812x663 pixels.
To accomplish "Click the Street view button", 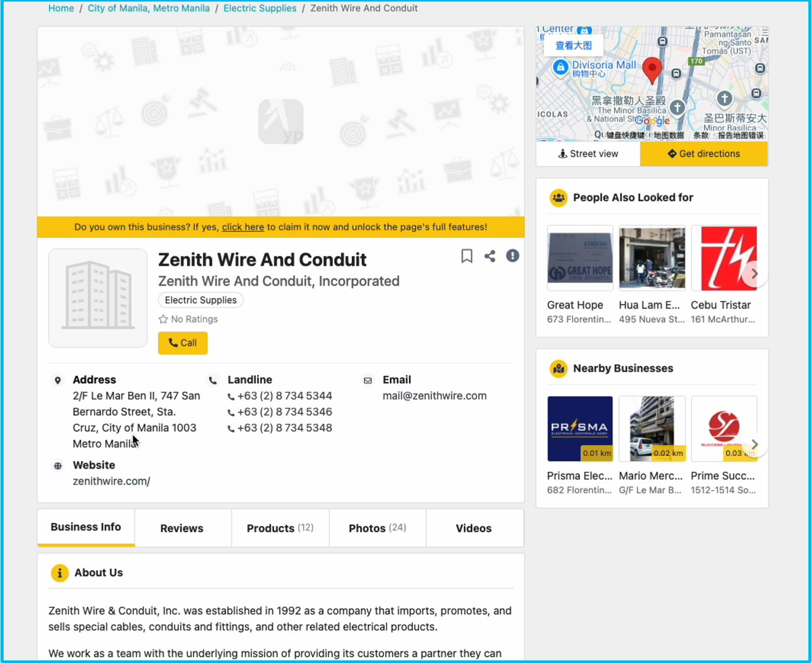I will tap(588, 154).
